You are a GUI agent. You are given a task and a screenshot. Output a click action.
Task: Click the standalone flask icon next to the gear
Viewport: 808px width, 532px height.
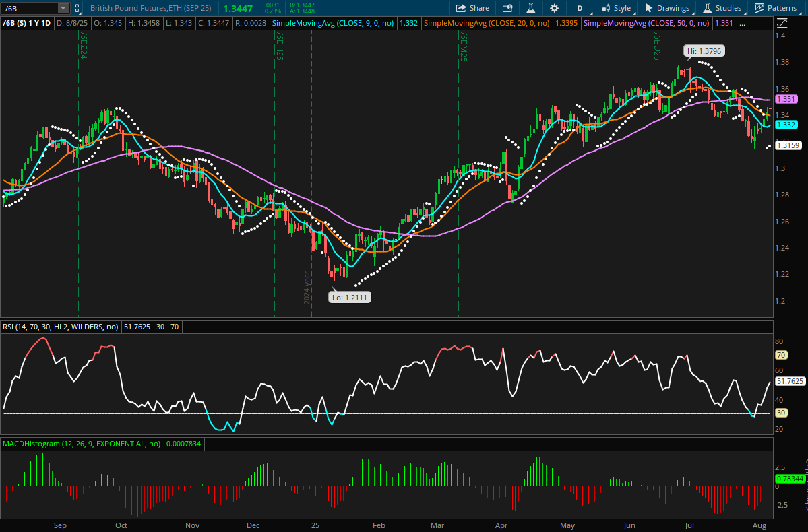tap(530, 8)
